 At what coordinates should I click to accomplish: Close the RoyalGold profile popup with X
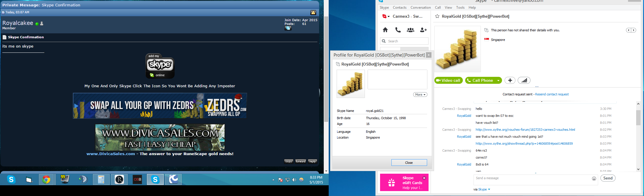429,55
